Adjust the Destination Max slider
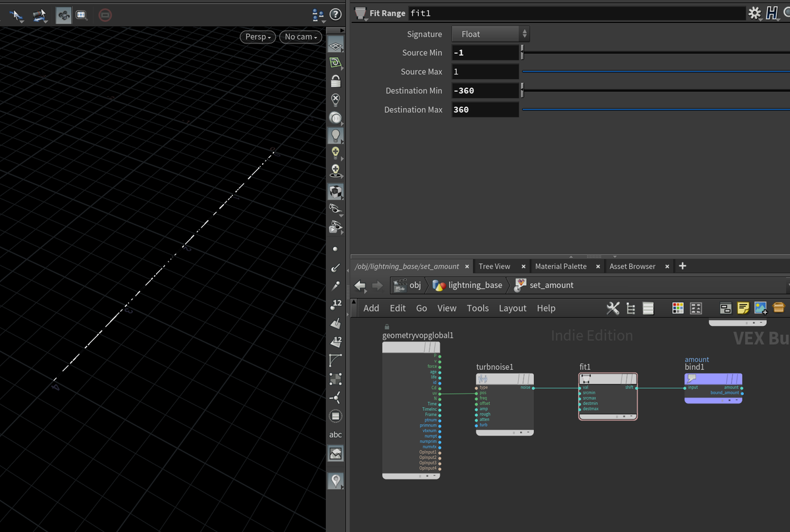The height and width of the screenshot is (532, 790). (x=656, y=109)
